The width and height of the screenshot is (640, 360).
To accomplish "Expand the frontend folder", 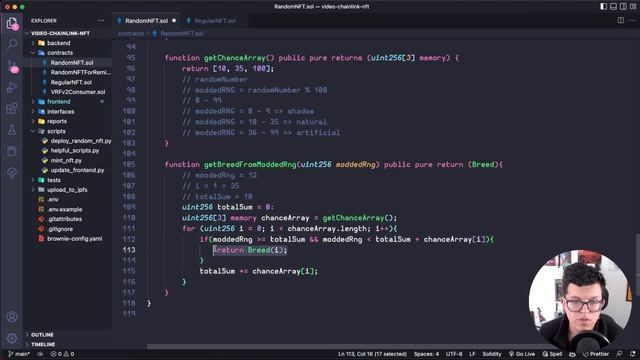I will click(58, 102).
